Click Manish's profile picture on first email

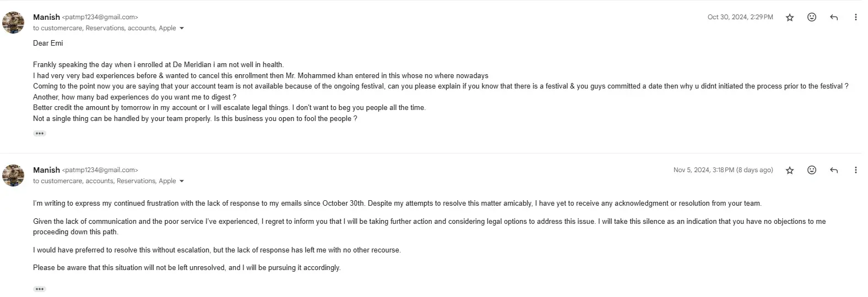coord(13,23)
